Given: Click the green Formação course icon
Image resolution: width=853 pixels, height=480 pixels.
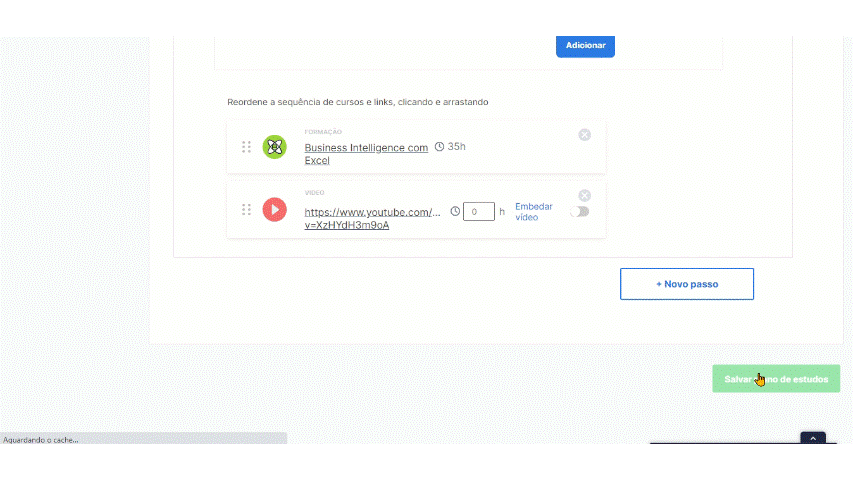Looking at the screenshot, I should coord(274,147).
